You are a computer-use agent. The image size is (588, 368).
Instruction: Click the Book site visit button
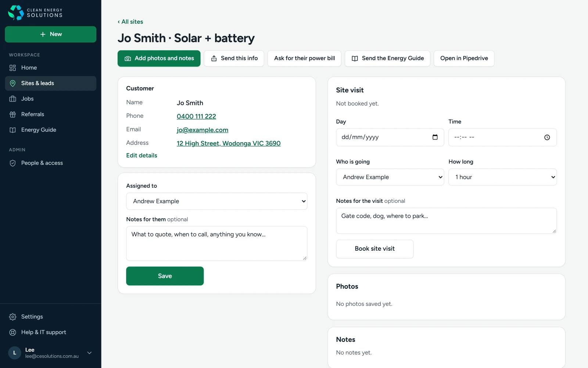point(375,249)
